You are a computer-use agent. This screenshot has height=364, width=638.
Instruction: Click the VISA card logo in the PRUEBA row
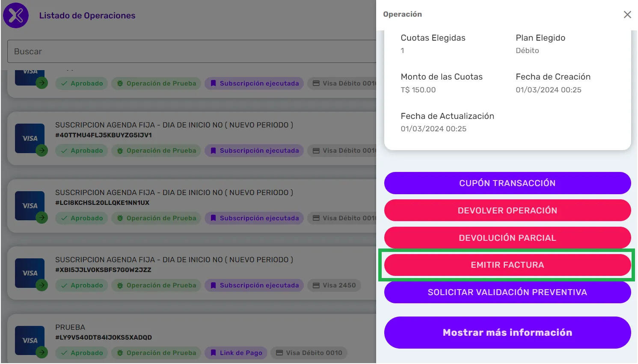(x=30, y=340)
